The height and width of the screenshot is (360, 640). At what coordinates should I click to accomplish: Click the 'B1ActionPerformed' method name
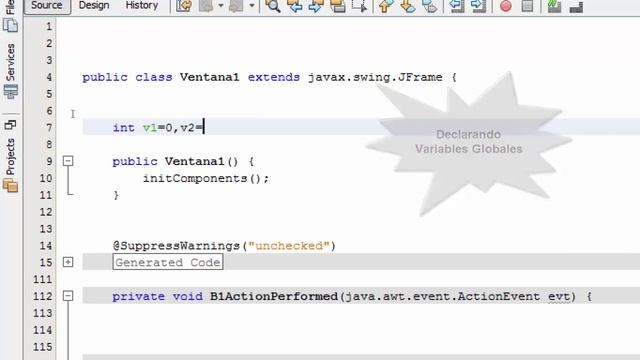click(274, 296)
